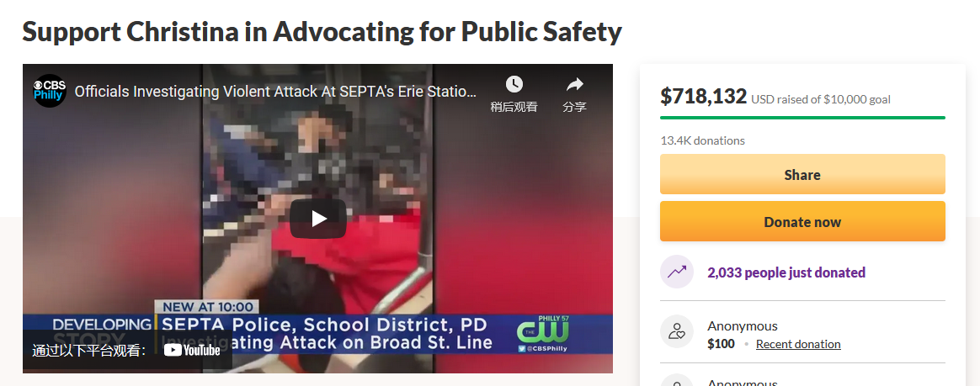Image resolution: width=980 pixels, height=386 pixels.
Task: Click the video share arrow icon
Action: (x=573, y=84)
